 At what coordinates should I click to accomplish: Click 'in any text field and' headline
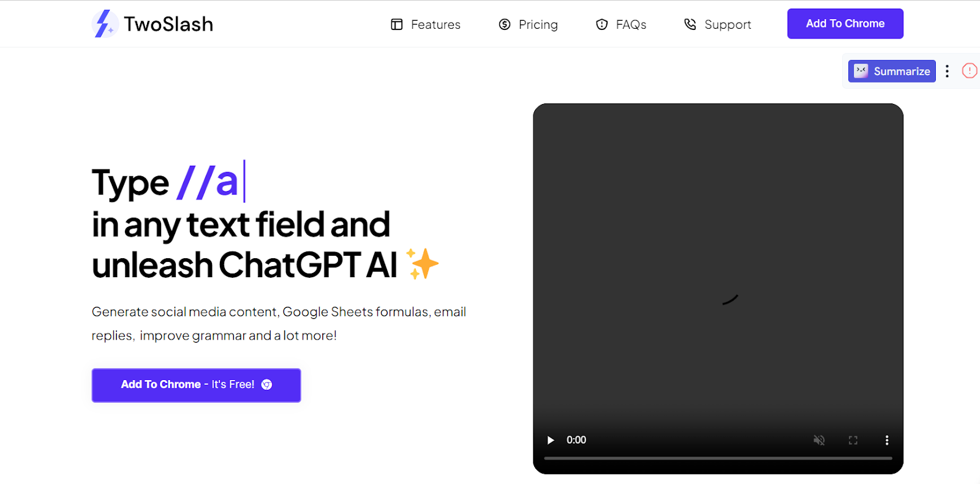(241, 225)
